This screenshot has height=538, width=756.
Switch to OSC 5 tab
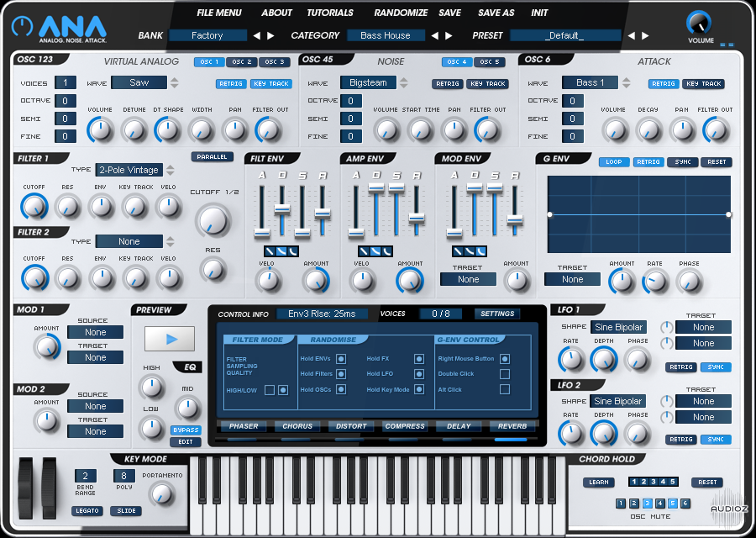(490, 61)
